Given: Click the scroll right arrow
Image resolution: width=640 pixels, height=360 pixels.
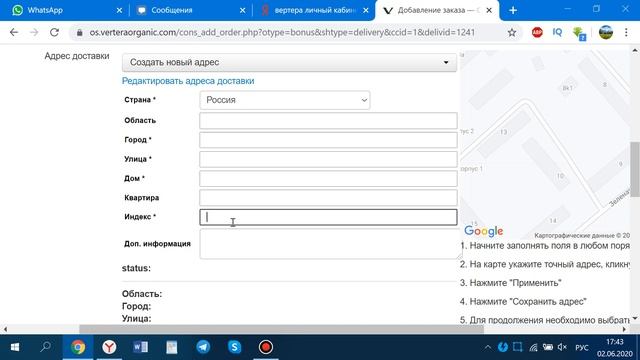Looking at the screenshot, I should pos(624,329).
